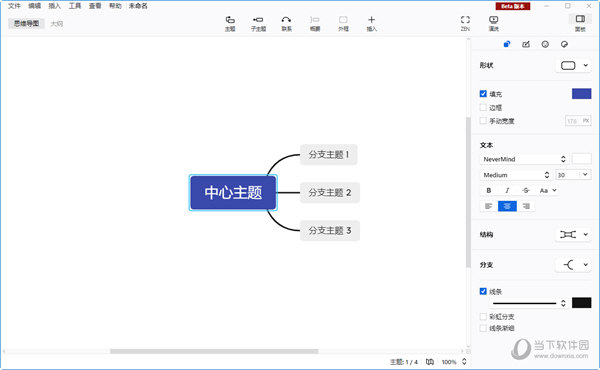The width and height of the screenshot is (600, 370).
Task: Open the 插入 plus insert tool
Action: pos(372,23)
